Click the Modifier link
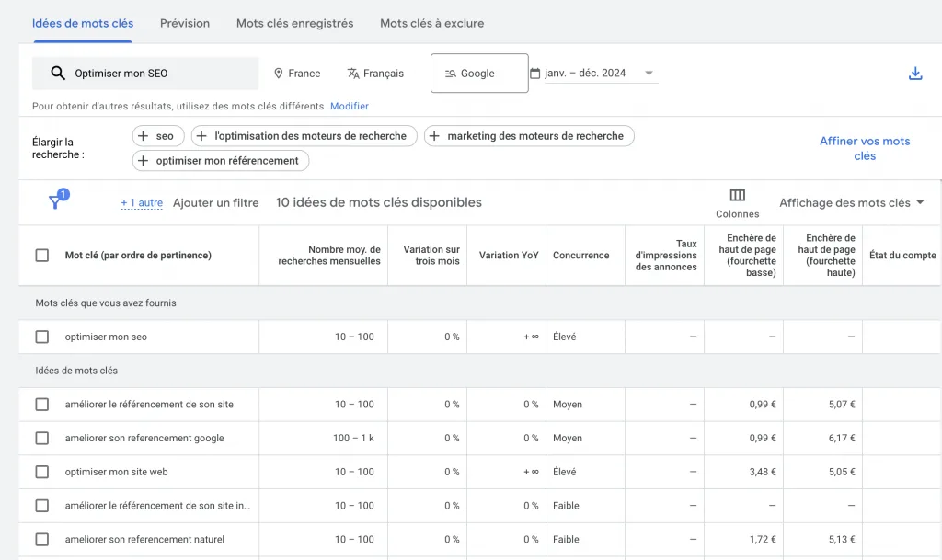The width and height of the screenshot is (942, 560). click(350, 107)
